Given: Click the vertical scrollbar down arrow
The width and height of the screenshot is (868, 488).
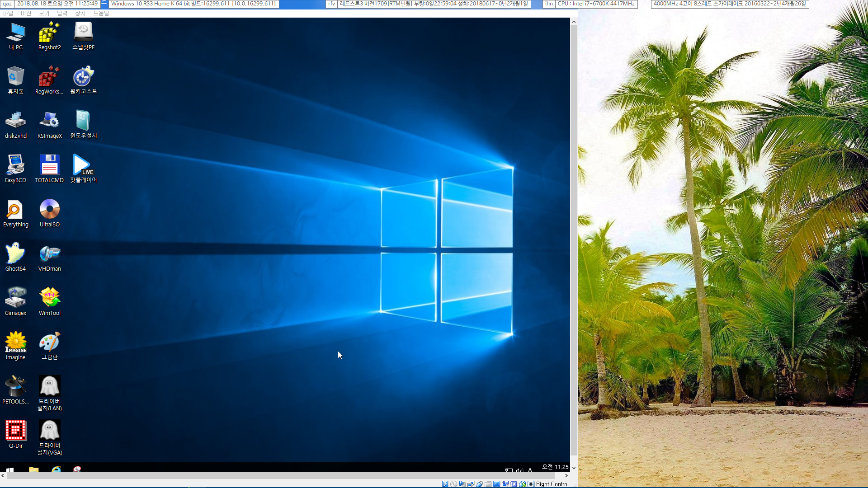Looking at the screenshot, I should [574, 468].
